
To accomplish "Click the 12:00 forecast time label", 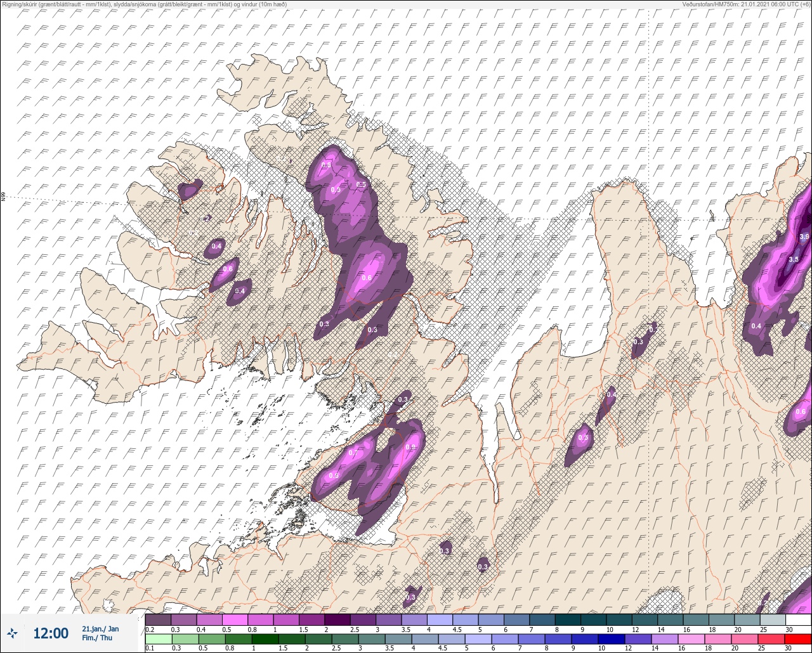I will click(x=51, y=633).
